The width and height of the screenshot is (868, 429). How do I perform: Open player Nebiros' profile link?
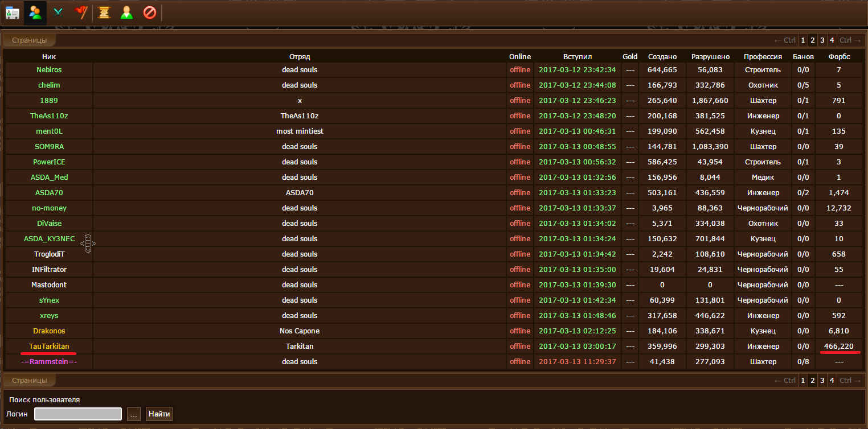pyautogui.click(x=49, y=69)
